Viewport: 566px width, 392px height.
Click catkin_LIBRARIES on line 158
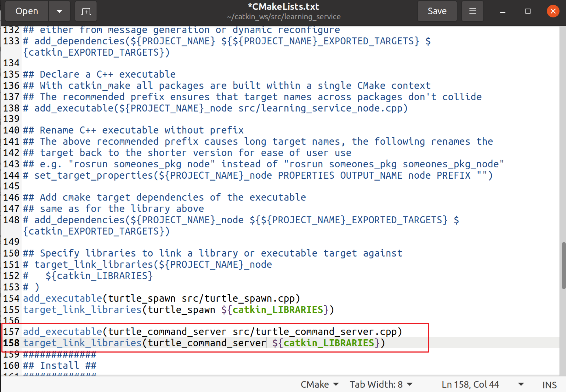329,343
